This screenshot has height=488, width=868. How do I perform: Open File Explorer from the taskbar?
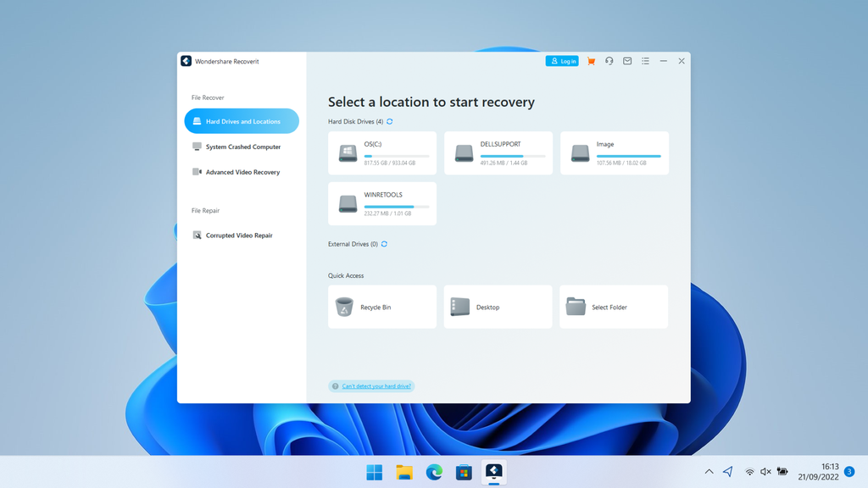(404, 472)
